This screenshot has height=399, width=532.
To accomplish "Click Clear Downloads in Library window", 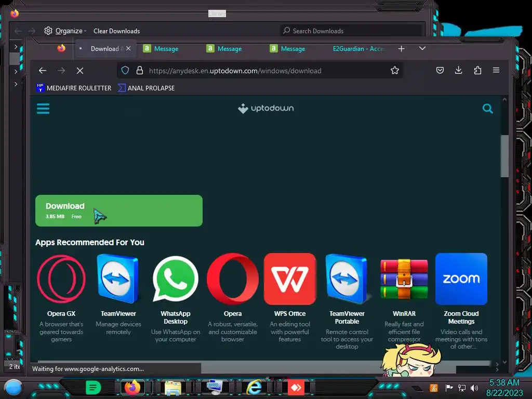I will pos(117,31).
